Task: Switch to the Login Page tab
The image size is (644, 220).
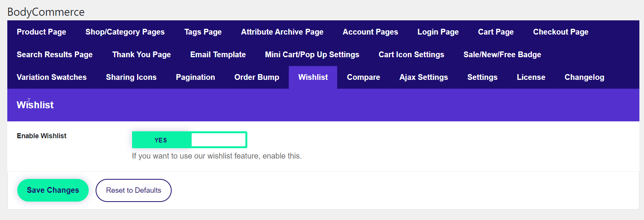Action: coord(438,32)
